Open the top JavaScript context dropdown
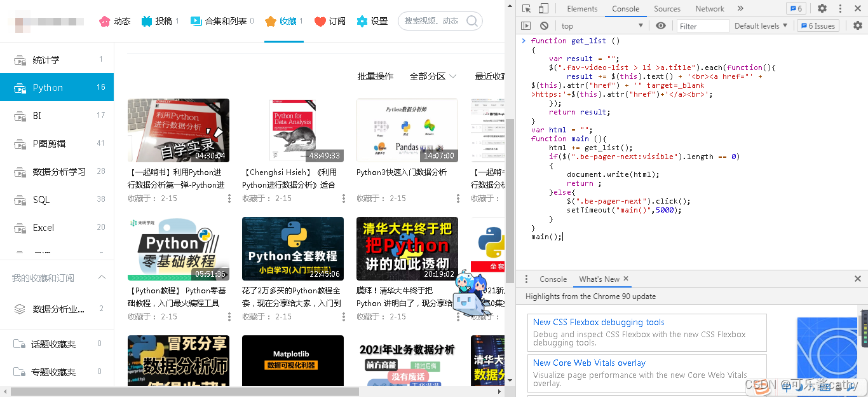Screen dimensions: 868x397 pos(604,26)
